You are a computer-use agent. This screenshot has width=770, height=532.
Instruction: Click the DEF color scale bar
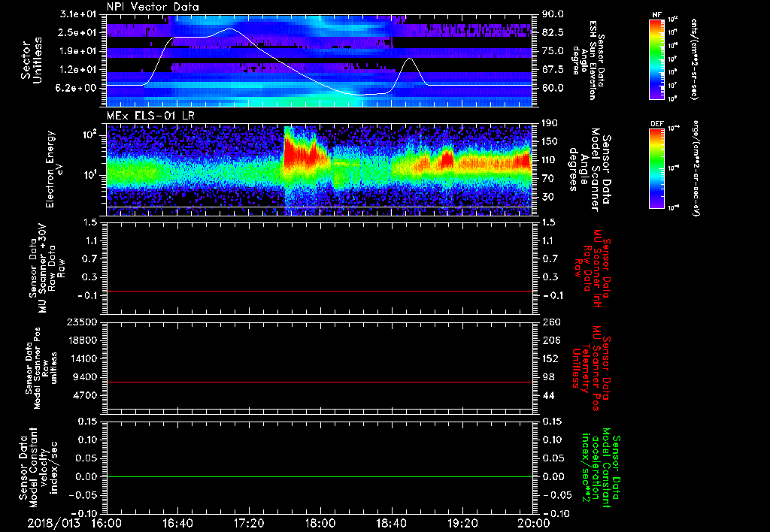click(655, 167)
